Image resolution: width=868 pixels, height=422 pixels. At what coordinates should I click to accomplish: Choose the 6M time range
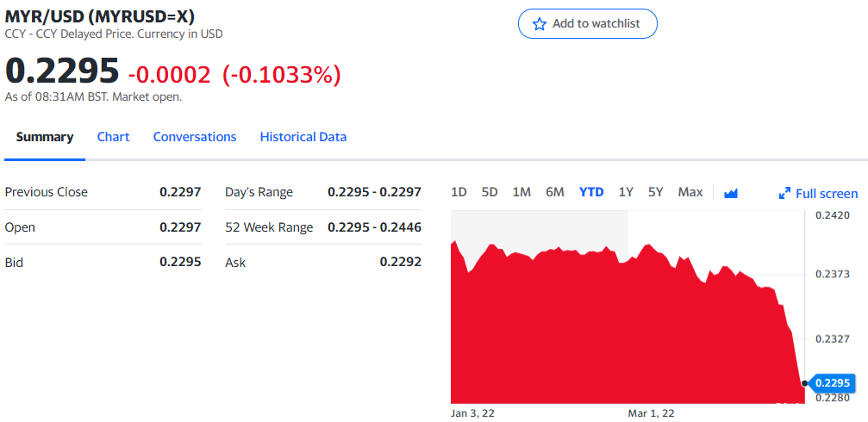pos(555,192)
